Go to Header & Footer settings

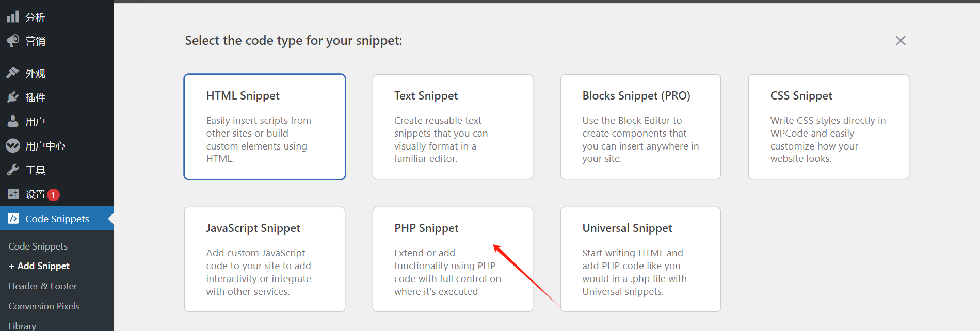coord(43,286)
